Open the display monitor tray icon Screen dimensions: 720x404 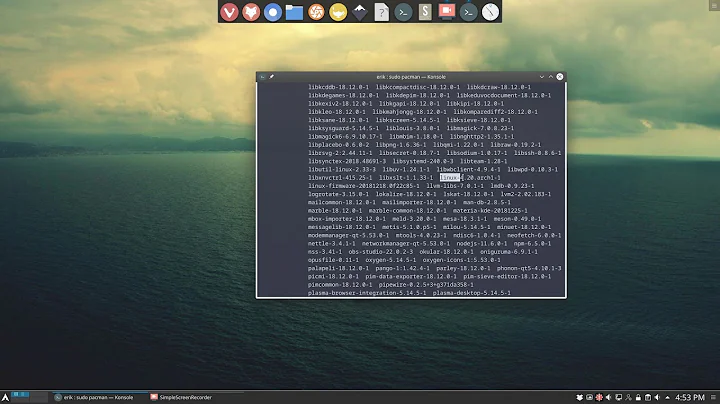(619, 398)
